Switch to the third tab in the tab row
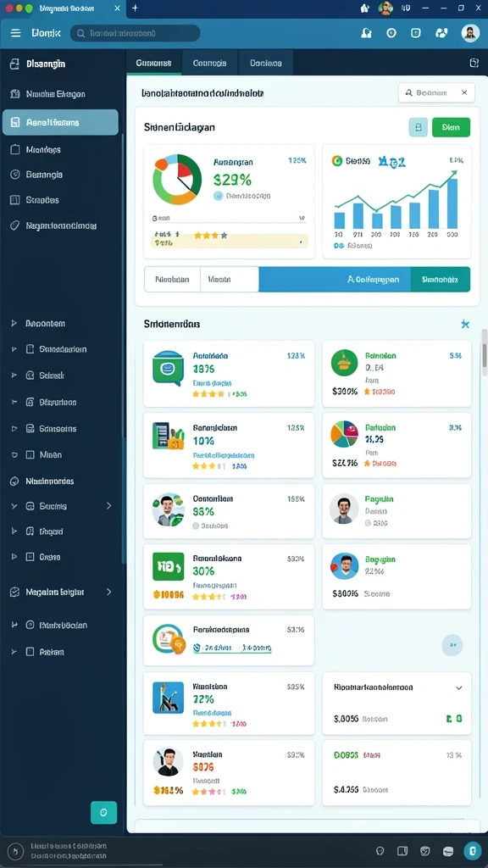Screen dimensions: 488x868 [265, 63]
